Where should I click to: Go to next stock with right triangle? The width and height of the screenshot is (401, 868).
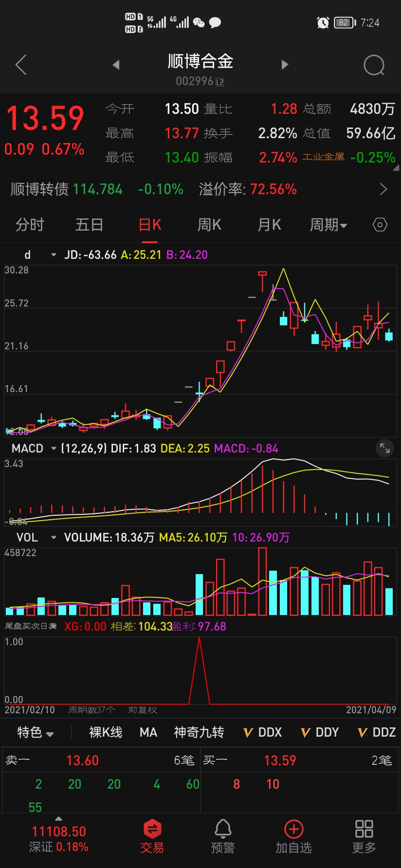(x=285, y=65)
